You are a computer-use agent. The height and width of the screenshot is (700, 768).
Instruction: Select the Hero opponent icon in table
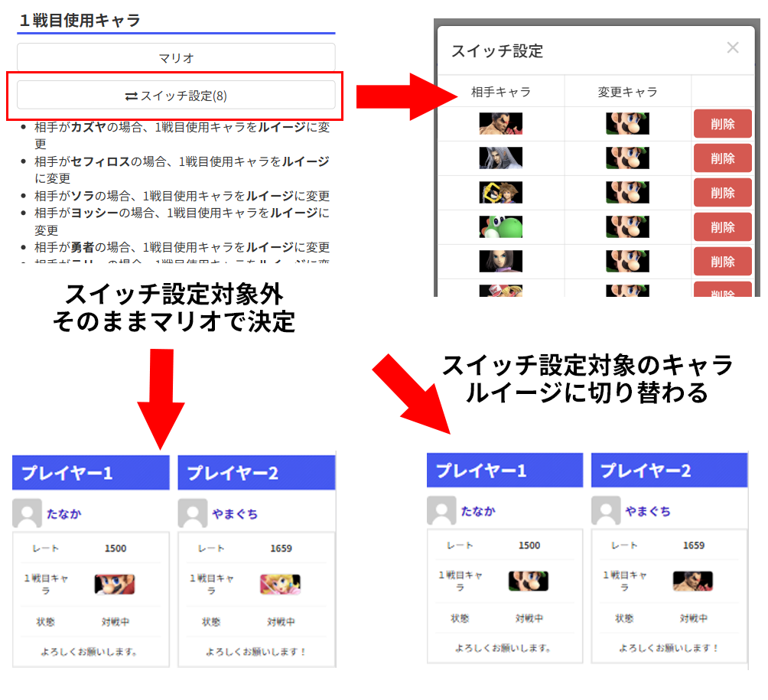pos(501,261)
